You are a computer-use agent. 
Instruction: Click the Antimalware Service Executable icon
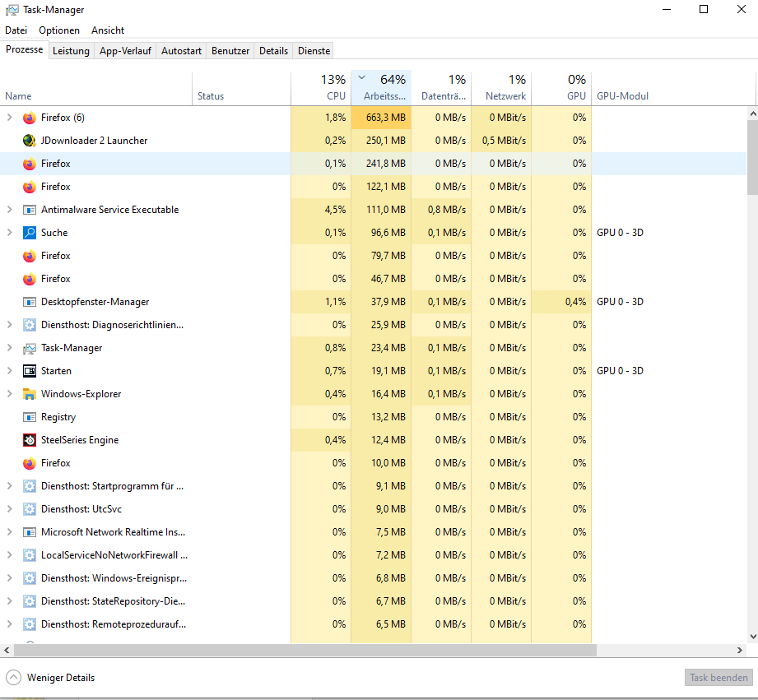pos(30,210)
